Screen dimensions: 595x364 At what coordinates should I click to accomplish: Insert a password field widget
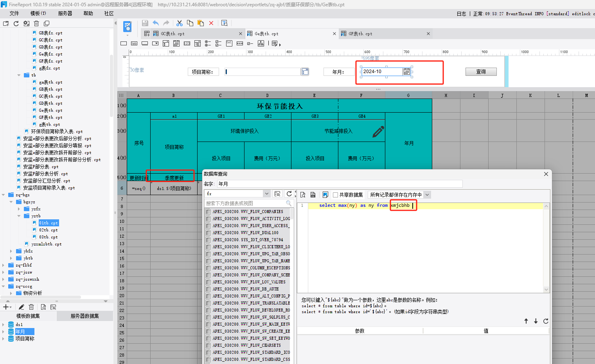pyautogui.click(x=240, y=43)
